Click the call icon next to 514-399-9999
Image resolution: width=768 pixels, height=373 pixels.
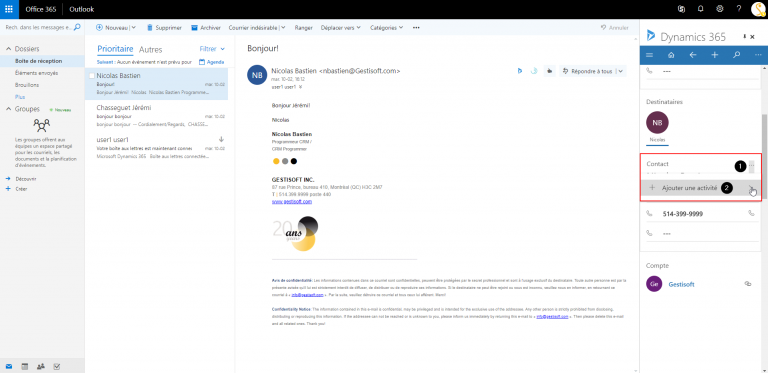coord(751,213)
